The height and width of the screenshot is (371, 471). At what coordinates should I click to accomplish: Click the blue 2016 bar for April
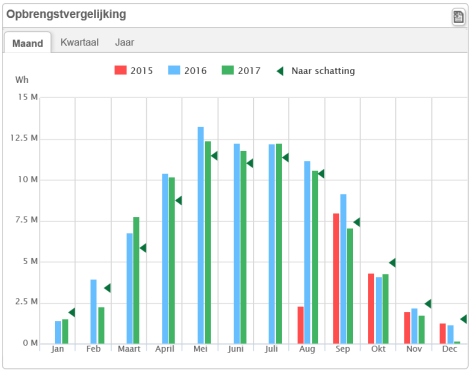pos(165,259)
